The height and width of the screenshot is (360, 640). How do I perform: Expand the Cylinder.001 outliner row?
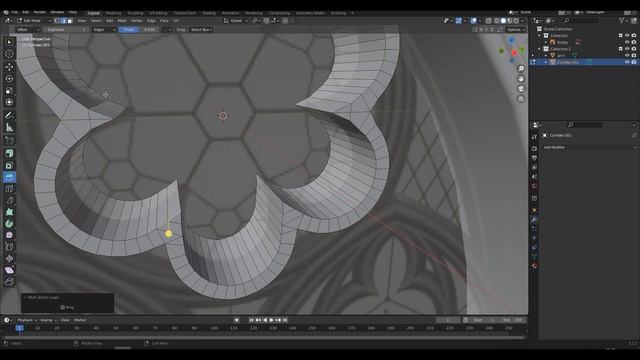tap(546, 62)
